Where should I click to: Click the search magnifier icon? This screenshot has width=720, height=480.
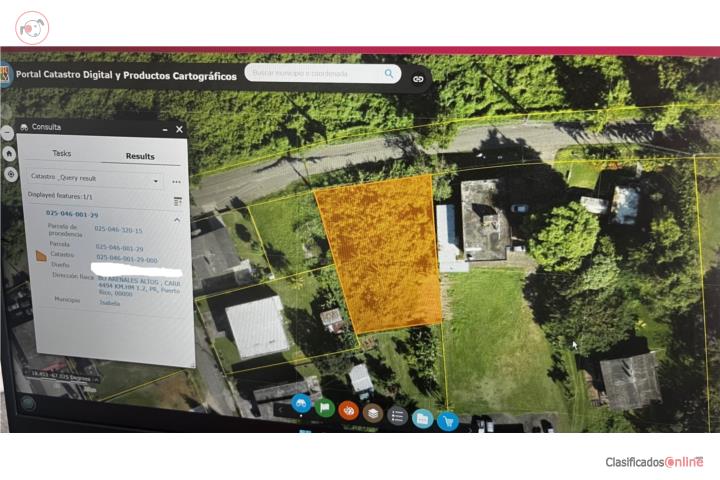(x=389, y=73)
